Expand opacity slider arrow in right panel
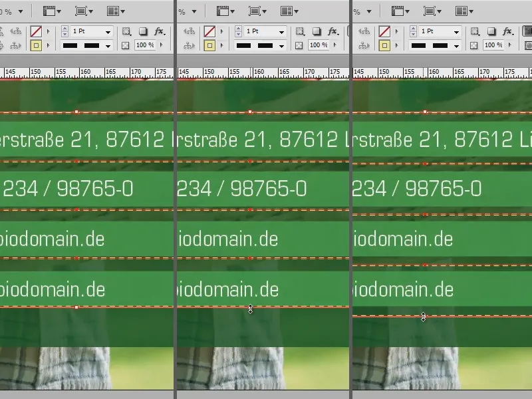The height and width of the screenshot is (399, 532). click(x=510, y=45)
